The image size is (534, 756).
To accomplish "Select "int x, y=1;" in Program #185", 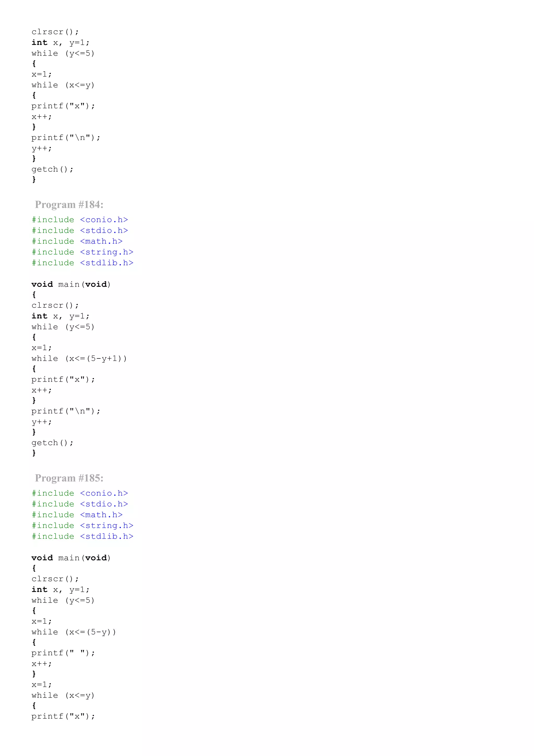I will coord(60,590).
